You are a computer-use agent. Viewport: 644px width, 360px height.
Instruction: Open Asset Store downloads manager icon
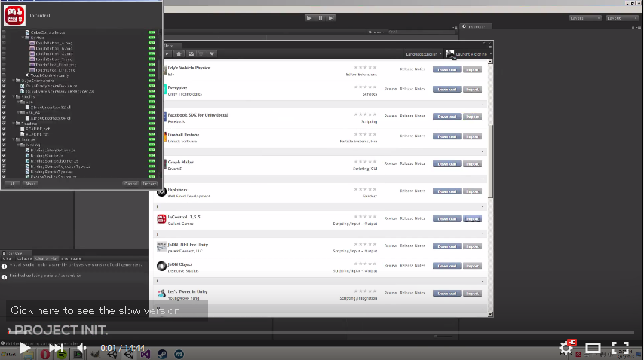click(x=191, y=53)
